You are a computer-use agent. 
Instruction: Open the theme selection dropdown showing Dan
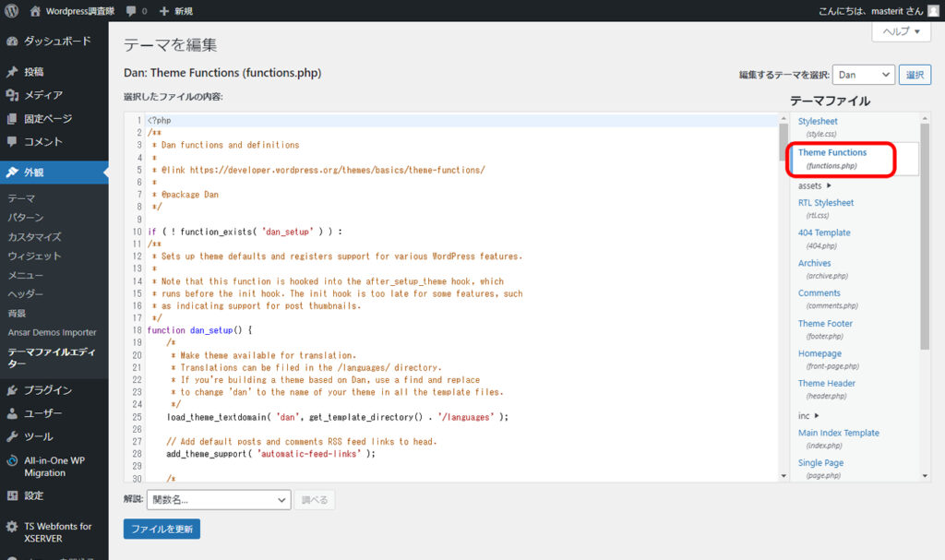863,75
